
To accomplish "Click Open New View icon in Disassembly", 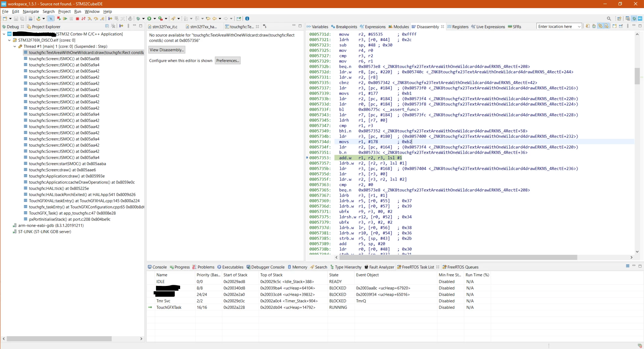I will [614, 26].
